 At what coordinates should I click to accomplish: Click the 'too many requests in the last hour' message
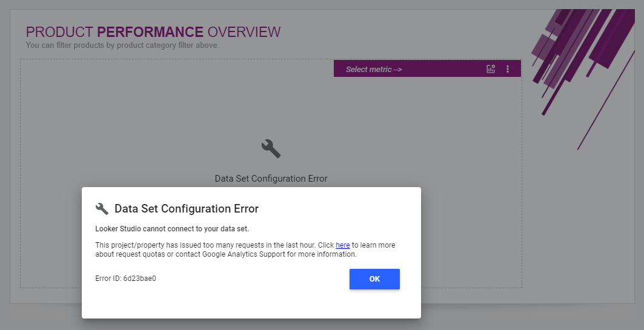pos(245,249)
